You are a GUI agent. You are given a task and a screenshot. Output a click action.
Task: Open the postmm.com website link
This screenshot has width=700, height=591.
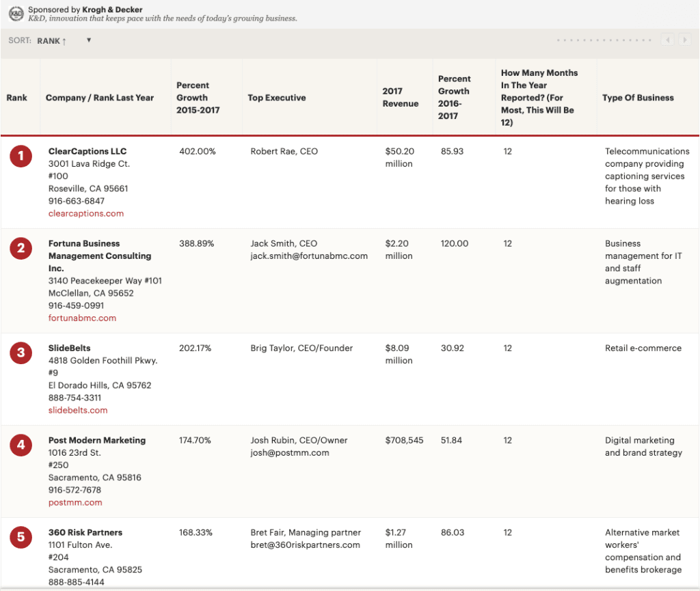click(75, 503)
